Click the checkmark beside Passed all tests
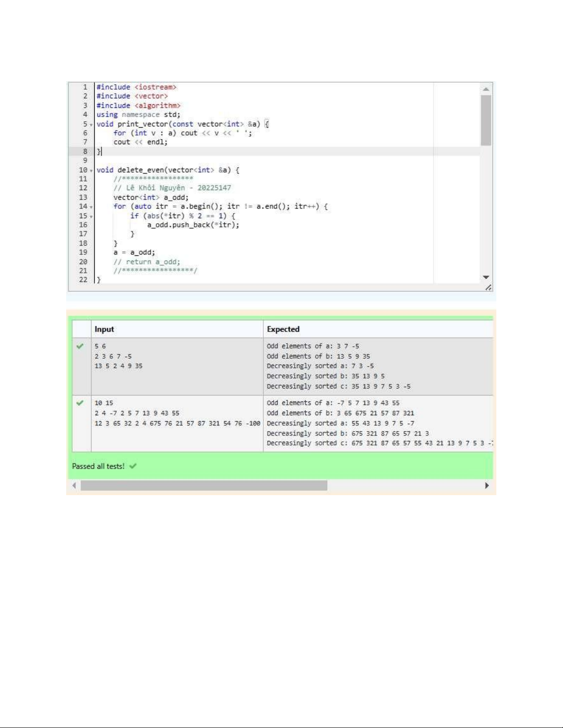Screen dimensions: 563x728 tap(133, 466)
